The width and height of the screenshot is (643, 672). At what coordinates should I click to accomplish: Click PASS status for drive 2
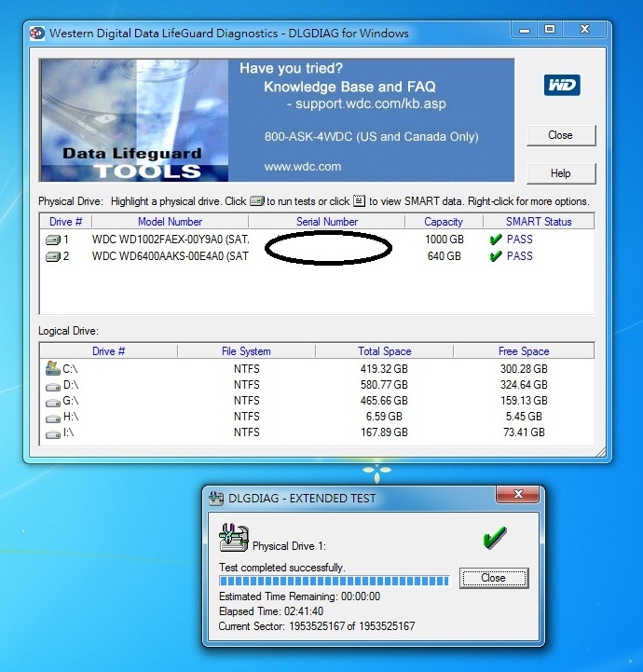pyautogui.click(x=520, y=256)
